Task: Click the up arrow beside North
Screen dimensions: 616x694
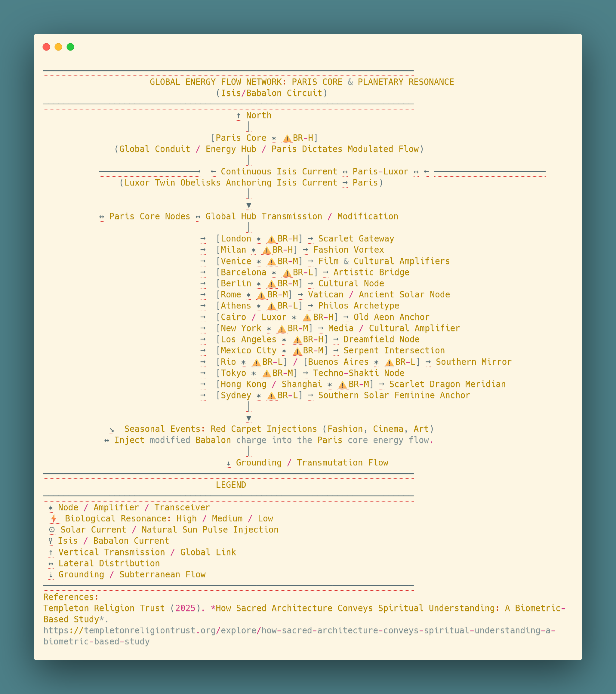Action: (239, 116)
